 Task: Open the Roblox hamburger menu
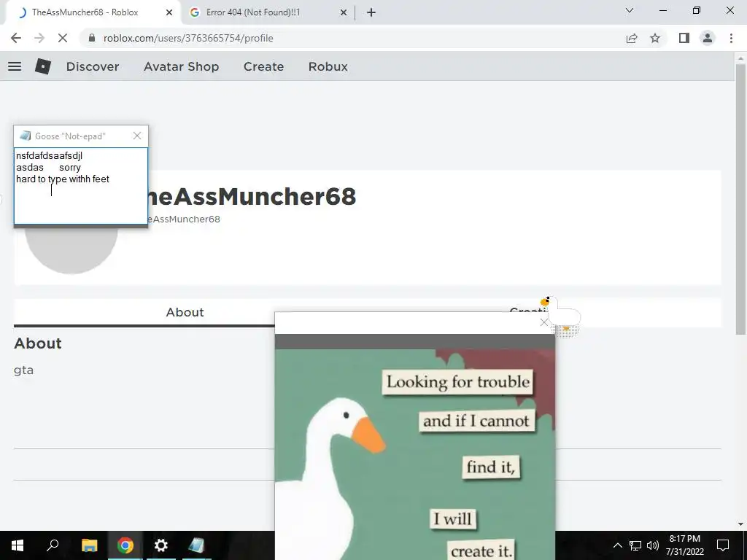pos(15,66)
